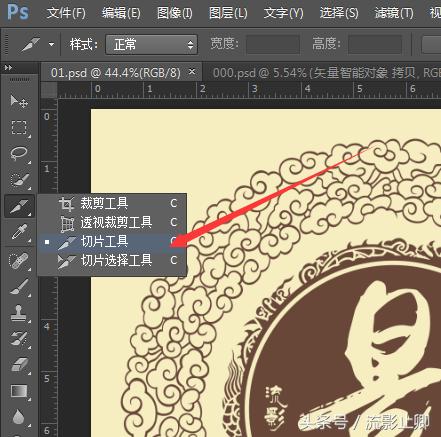Click the Slice tool in the toolbox

[19, 206]
